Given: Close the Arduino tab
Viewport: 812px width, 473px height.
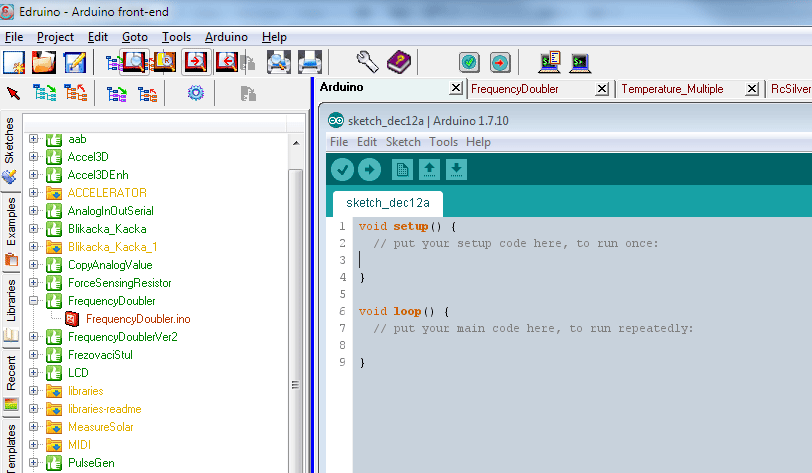Looking at the screenshot, I should [456, 88].
